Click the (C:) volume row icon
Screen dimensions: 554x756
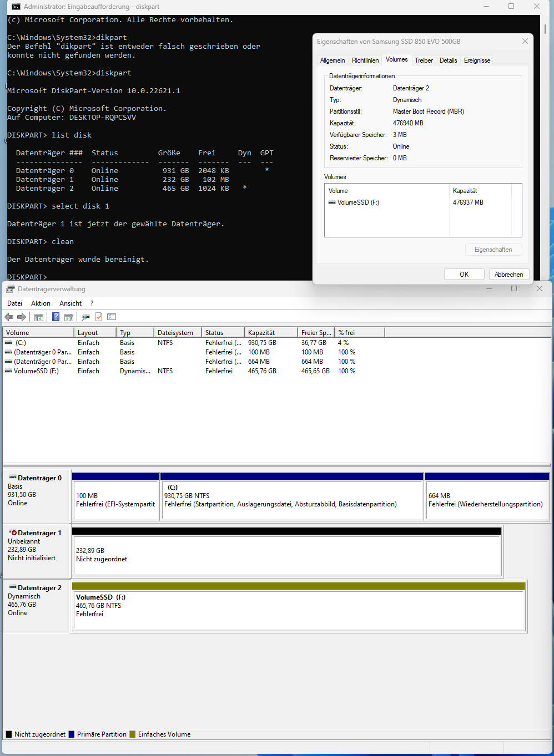8,343
